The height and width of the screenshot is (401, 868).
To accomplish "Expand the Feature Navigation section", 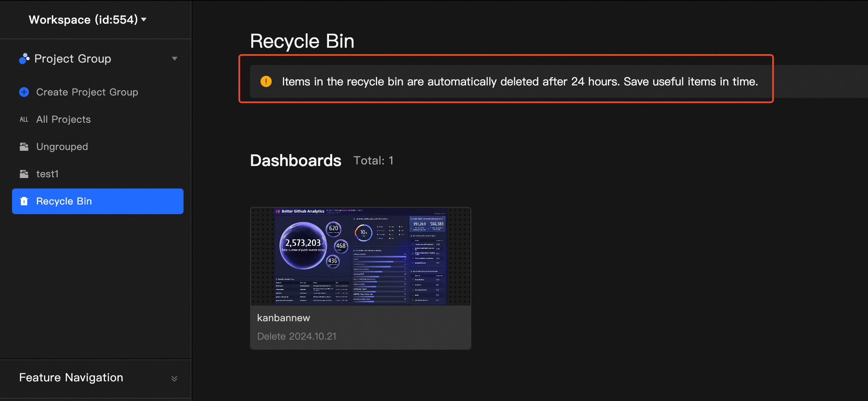I will [x=174, y=378].
